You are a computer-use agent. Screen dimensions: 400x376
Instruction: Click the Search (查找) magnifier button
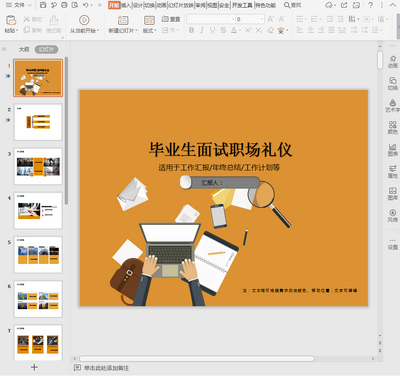point(292,5)
